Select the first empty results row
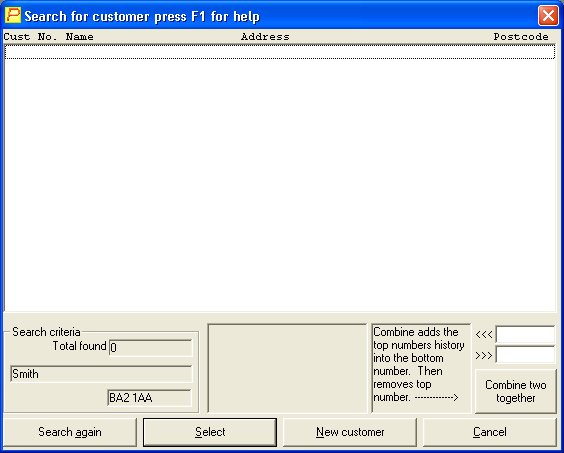Screen dimensions: 564x453 pyautogui.click(x=280, y=52)
